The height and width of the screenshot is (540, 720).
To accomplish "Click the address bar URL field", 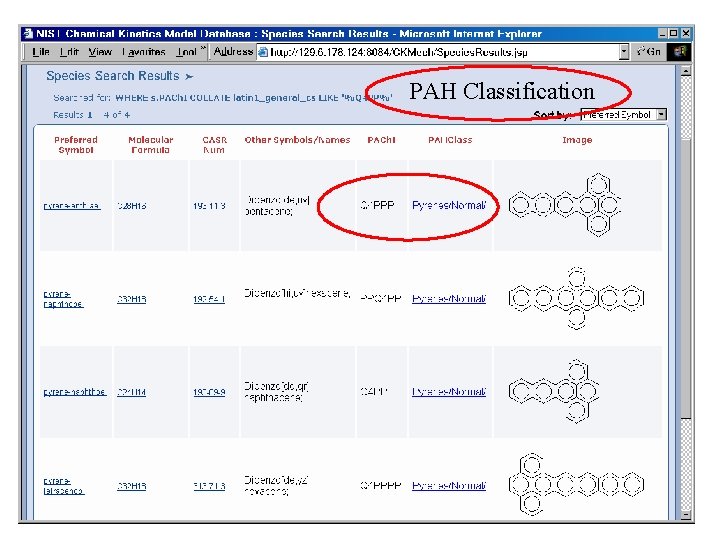I will [443, 52].
